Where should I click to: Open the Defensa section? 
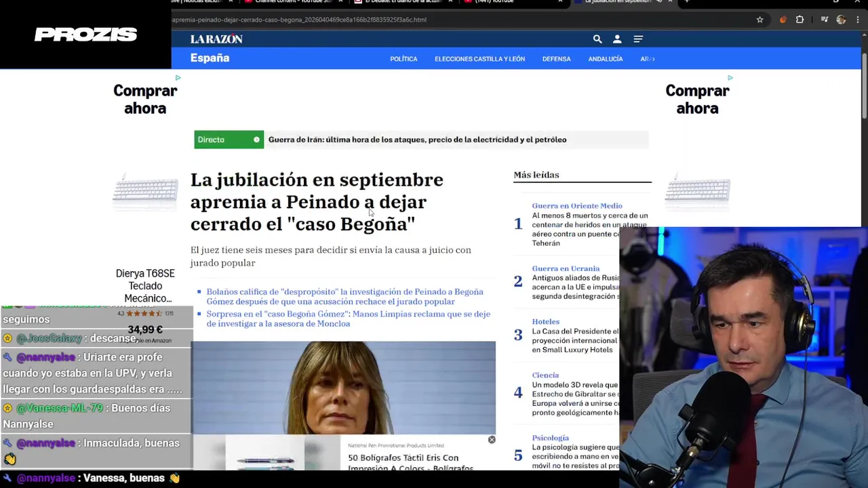556,59
